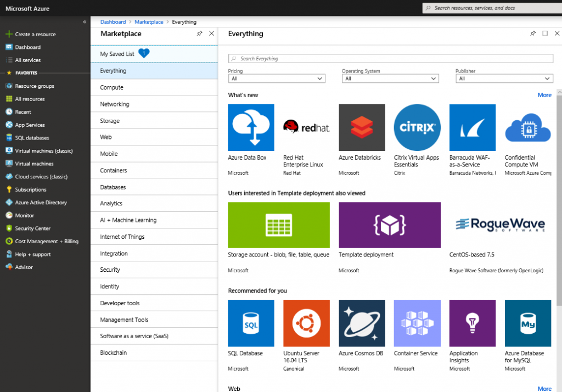This screenshot has height=392, width=562.
Task: Open Storage account green tile
Action: [279, 225]
